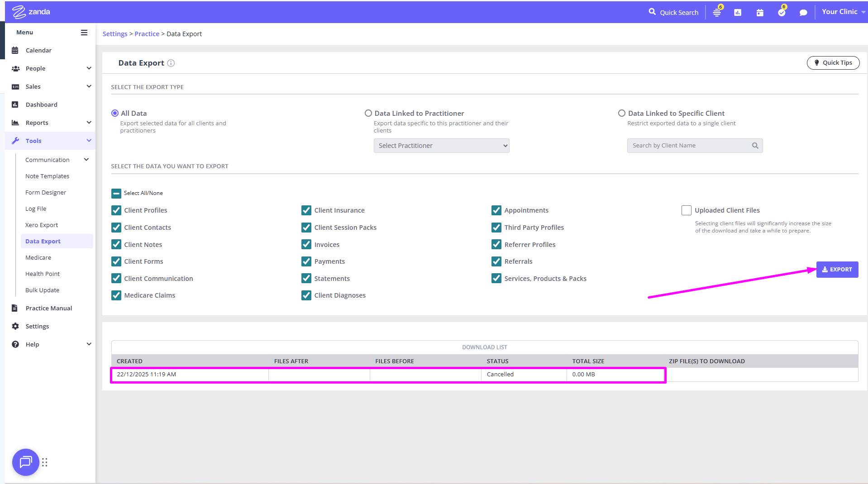Click the Export button
This screenshot has height=484, width=868.
[x=837, y=270]
